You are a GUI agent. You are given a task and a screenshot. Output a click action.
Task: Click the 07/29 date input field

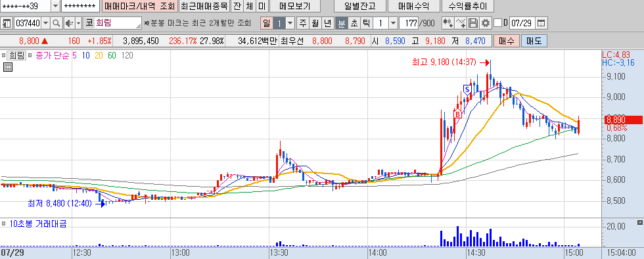(x=522, y=23)
